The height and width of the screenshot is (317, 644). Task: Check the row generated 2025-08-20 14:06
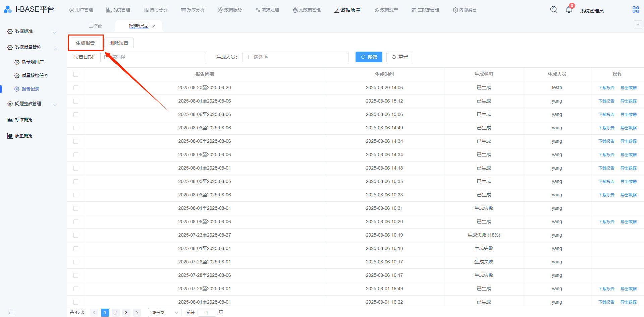[x=76, y=88]
